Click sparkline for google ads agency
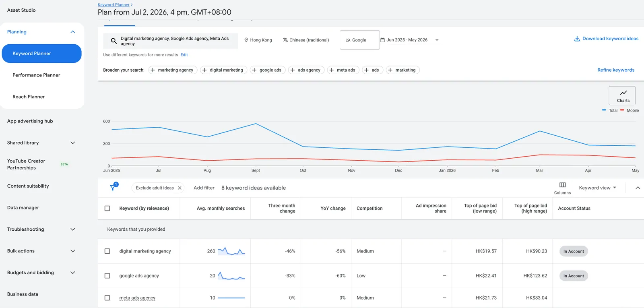Screen dimensions: 644x308 [x=231, y=276]
